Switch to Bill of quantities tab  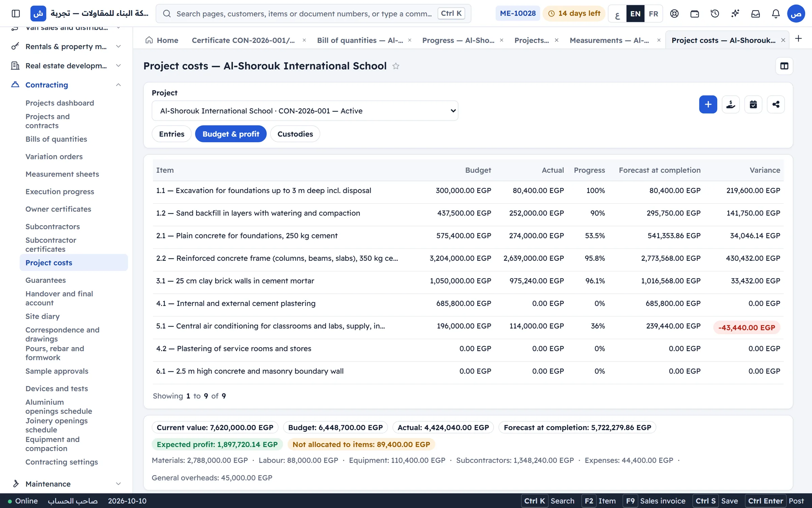tap(360, 40)
